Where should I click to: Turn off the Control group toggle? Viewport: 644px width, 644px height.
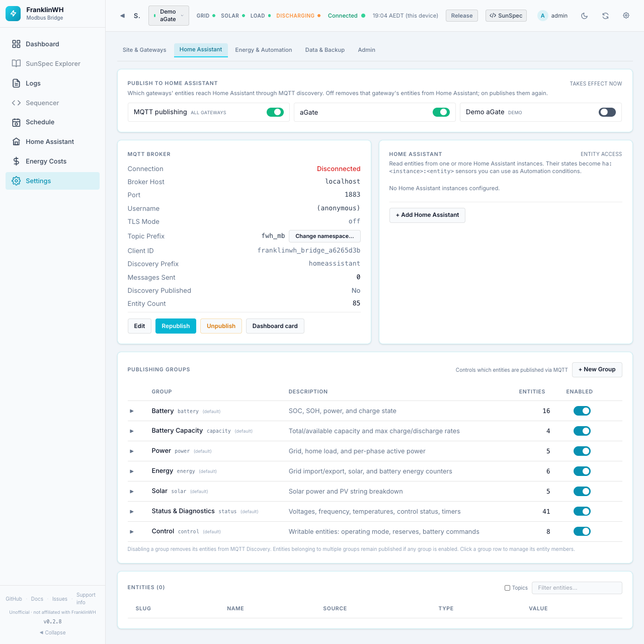[x=582, y=532]
